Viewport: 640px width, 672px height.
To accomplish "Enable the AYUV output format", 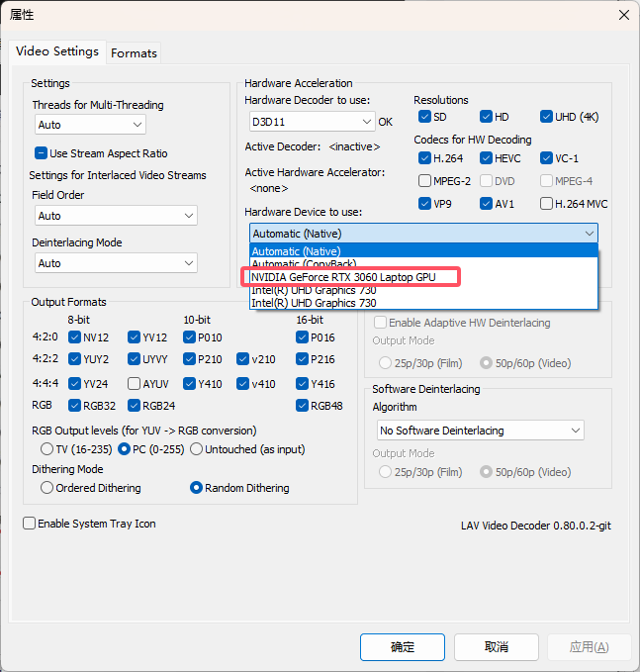I will (x=134, y=384).
